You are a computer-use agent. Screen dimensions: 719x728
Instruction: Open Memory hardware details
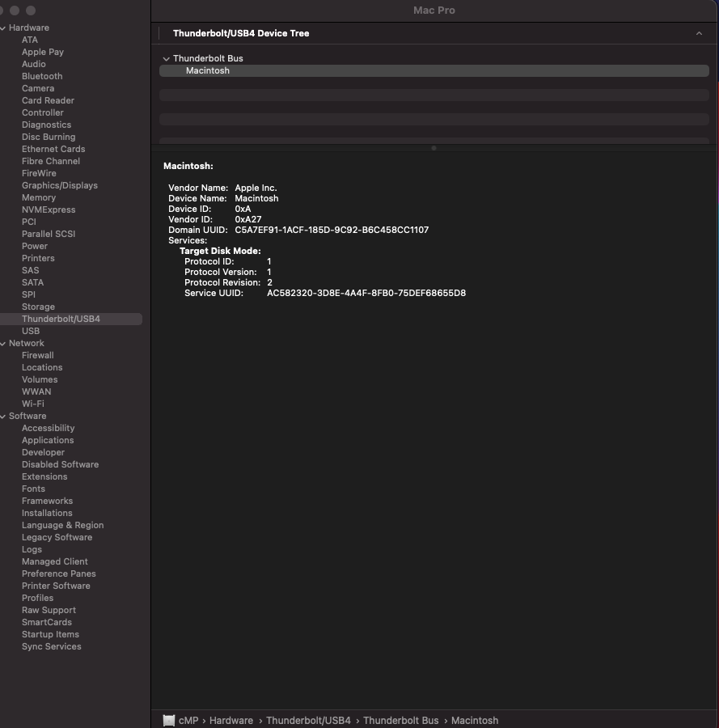tap(39, 197)
